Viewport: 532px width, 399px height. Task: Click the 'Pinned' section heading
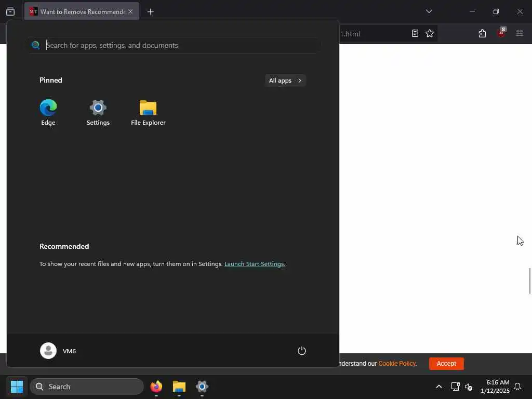coord(50,80)
